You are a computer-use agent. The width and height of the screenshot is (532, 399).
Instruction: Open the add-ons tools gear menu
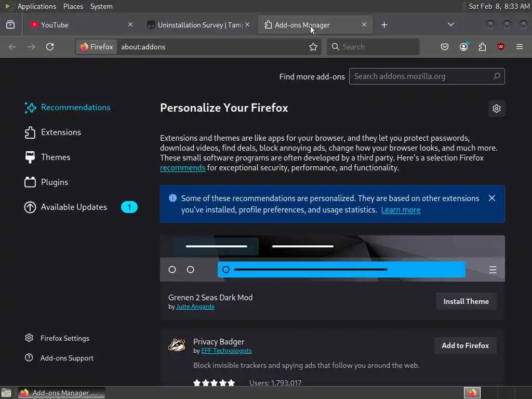point(496,109)
